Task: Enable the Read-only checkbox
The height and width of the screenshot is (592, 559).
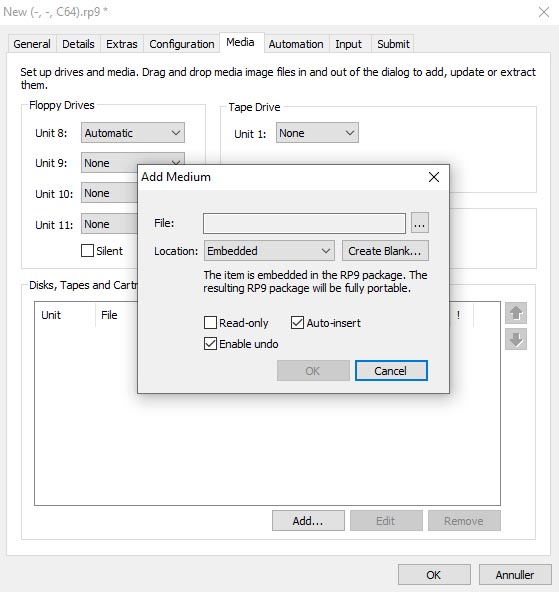Action: tap(210, 323)
